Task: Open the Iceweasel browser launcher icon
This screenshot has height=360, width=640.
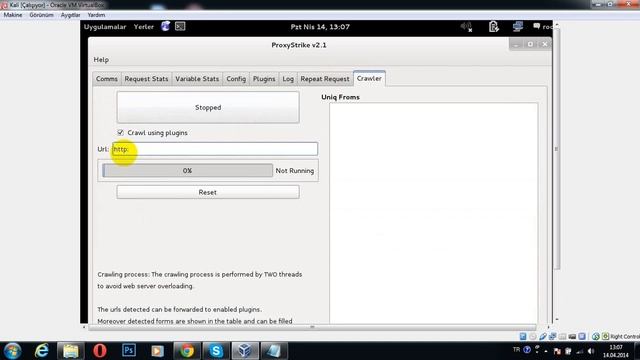Action: (165, 27)
